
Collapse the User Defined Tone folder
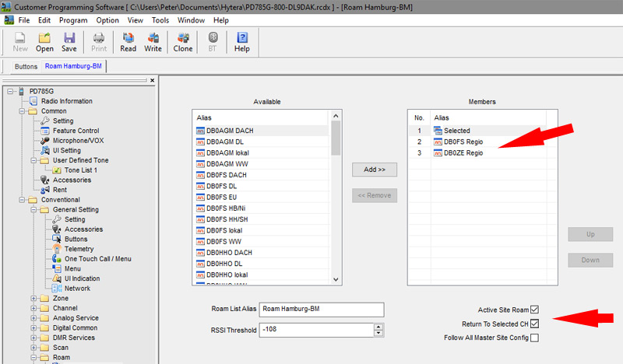[x=33, y=160]
